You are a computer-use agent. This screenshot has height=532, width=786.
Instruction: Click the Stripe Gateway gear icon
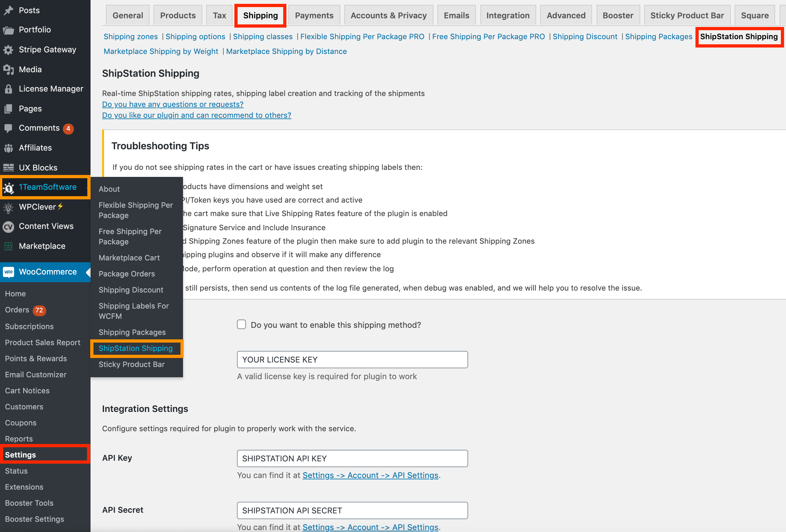(x=8, y=50)
